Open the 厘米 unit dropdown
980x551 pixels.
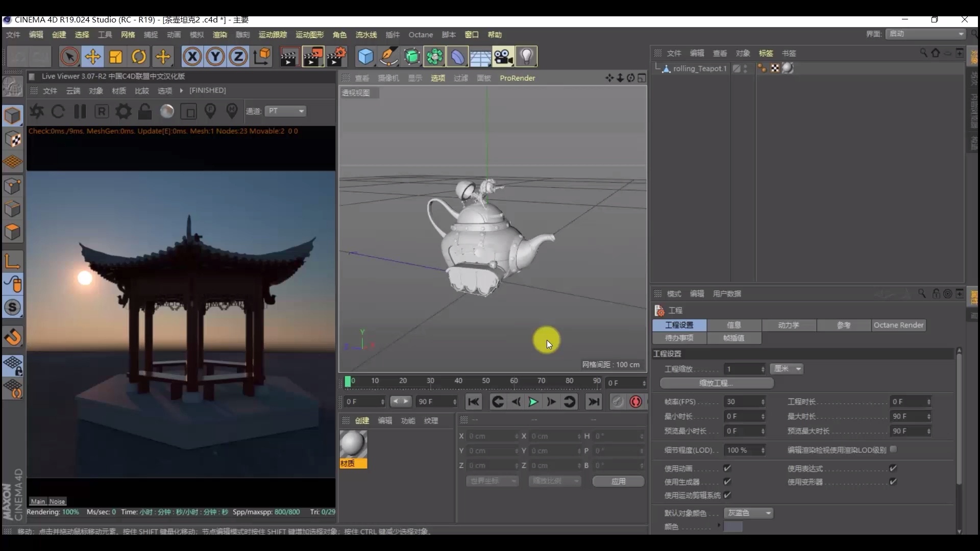pos(787,369)
